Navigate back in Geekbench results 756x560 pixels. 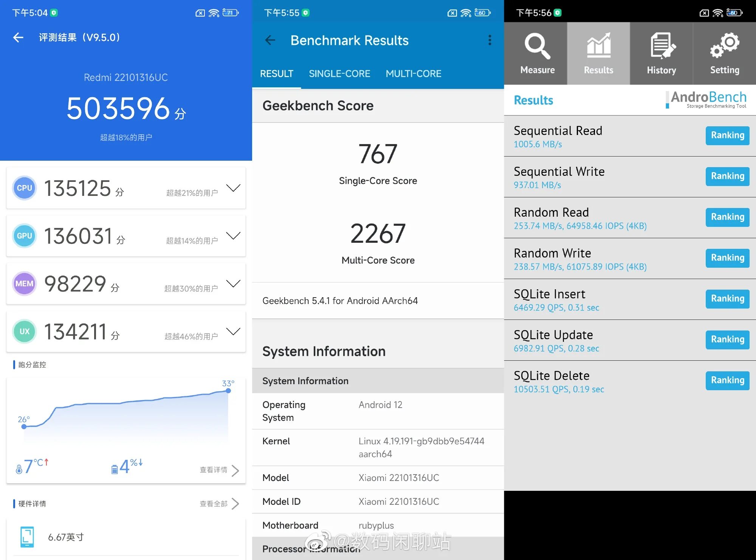coord(270,39)
